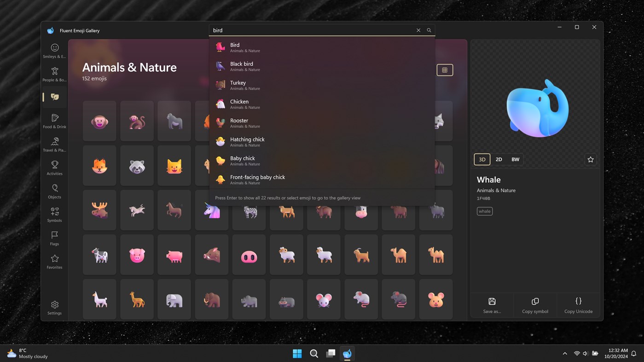Switch the Whale preview to 2D style

click(499, 159)
